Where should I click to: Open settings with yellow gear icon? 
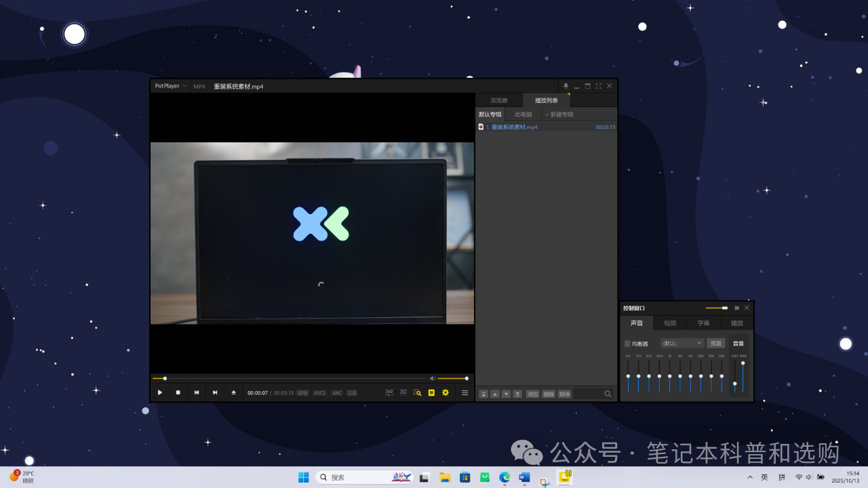coord(446,392)
